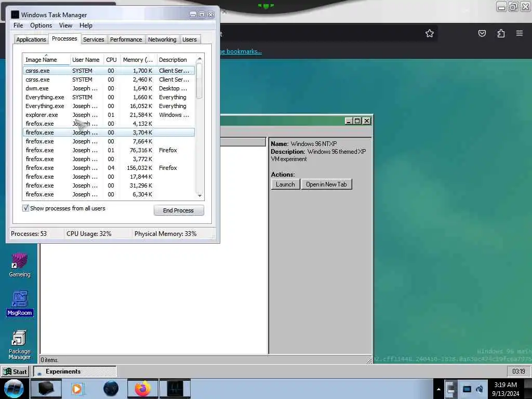Click Open in New Tab button
This screenshot has width=532, height=399.
(326, 184)
